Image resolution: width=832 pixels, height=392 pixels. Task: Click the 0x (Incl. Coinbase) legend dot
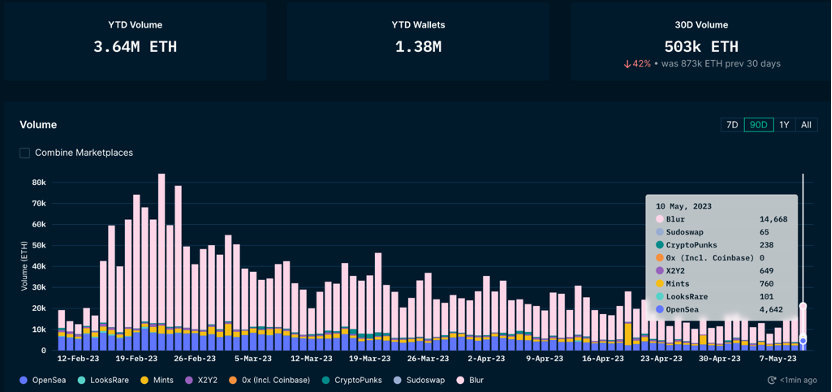[x=233, y=380]
